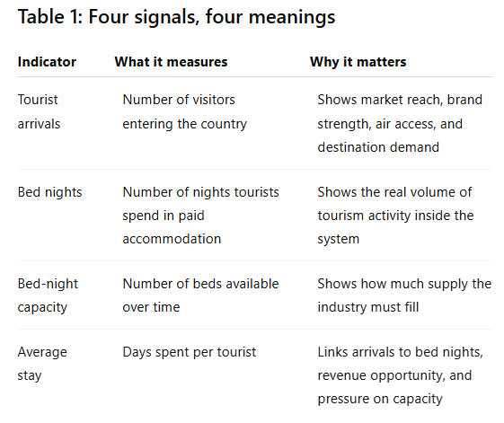Click 'destination demand' text in first row

point(378,147)
